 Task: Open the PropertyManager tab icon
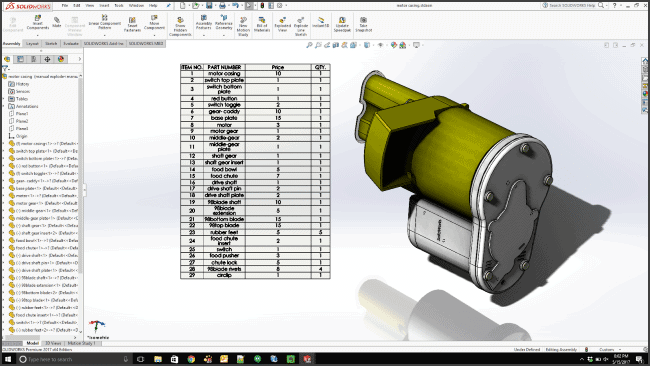(20, 59)
